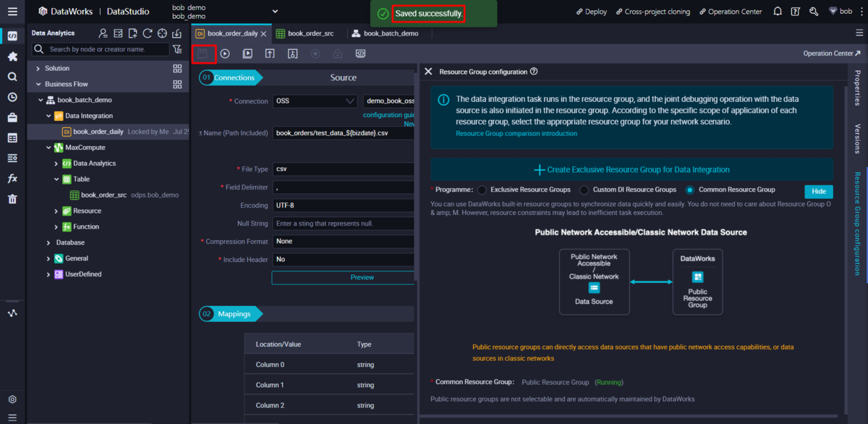Select Exclusive Resource Groups radio button
868x424 pixels.
(482, 190)
